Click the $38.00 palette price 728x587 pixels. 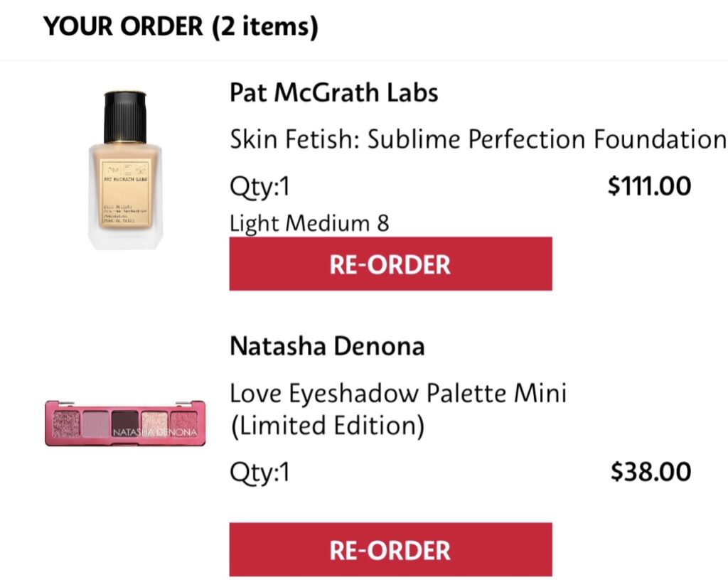(651, 471)
